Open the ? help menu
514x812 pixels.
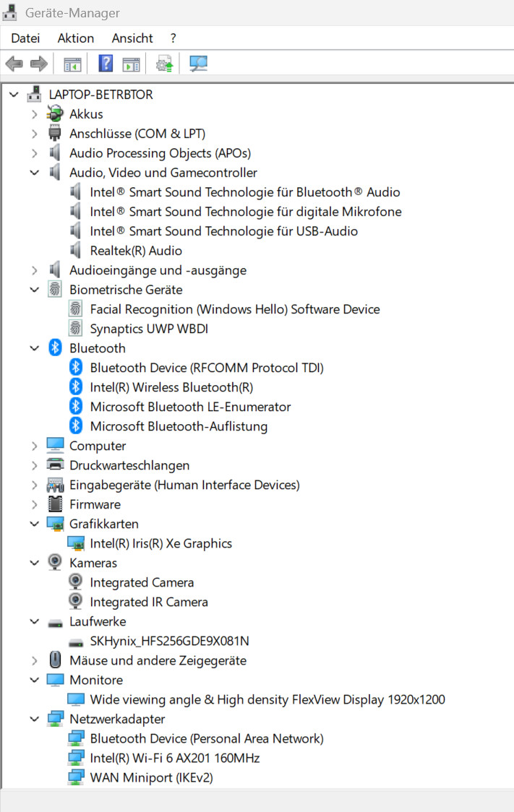coord(173,38)
